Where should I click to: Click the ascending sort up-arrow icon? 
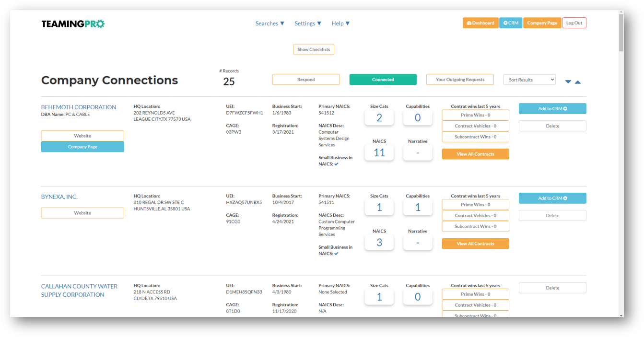coord(578,82)
